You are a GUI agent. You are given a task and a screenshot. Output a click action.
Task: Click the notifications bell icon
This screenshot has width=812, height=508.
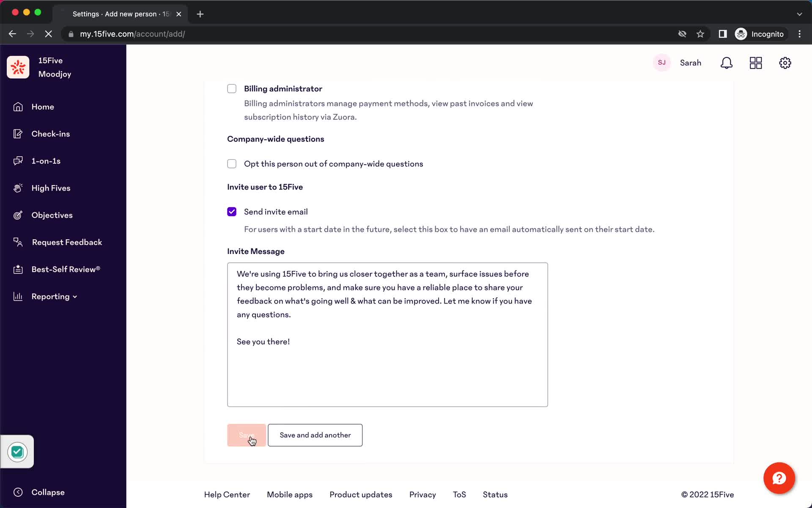[x=727, y=63]
